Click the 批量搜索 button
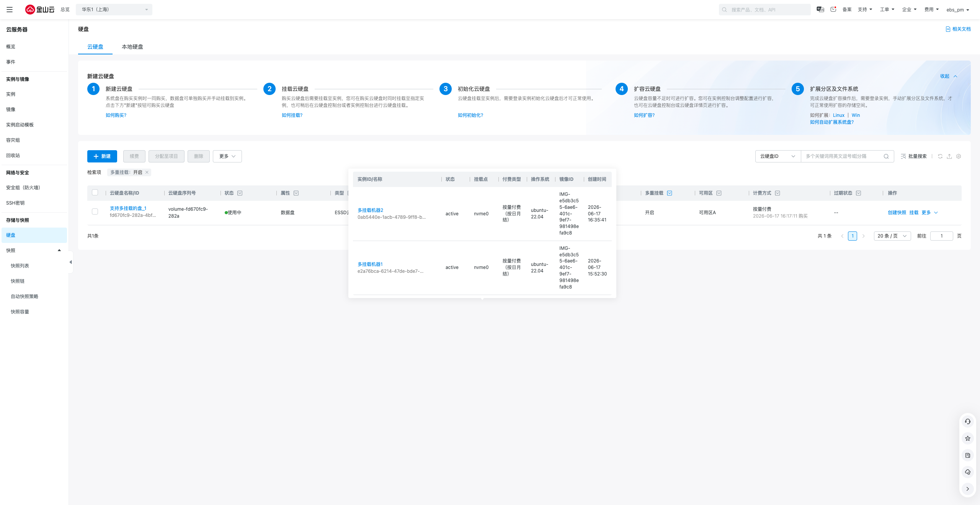This screenshot has width=980, height=505. click(913, 156)
